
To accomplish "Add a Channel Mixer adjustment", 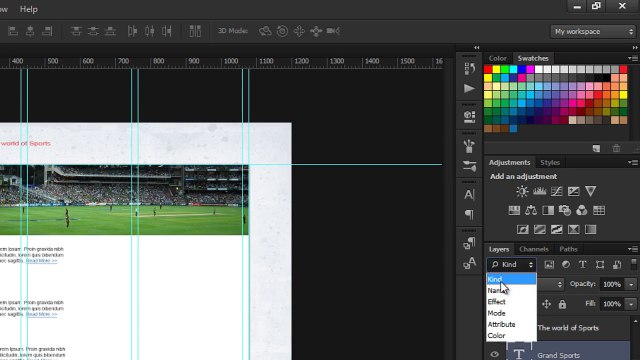I will pyautogui.click(x=582, y=211).
